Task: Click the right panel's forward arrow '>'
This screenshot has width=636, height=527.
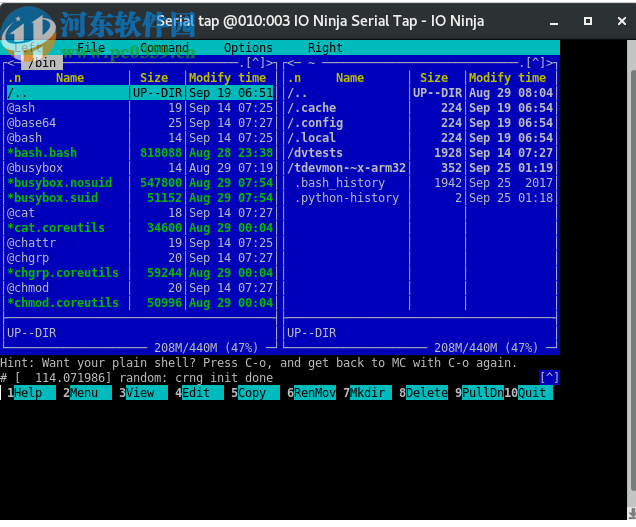Action: [x=550, y=63]
